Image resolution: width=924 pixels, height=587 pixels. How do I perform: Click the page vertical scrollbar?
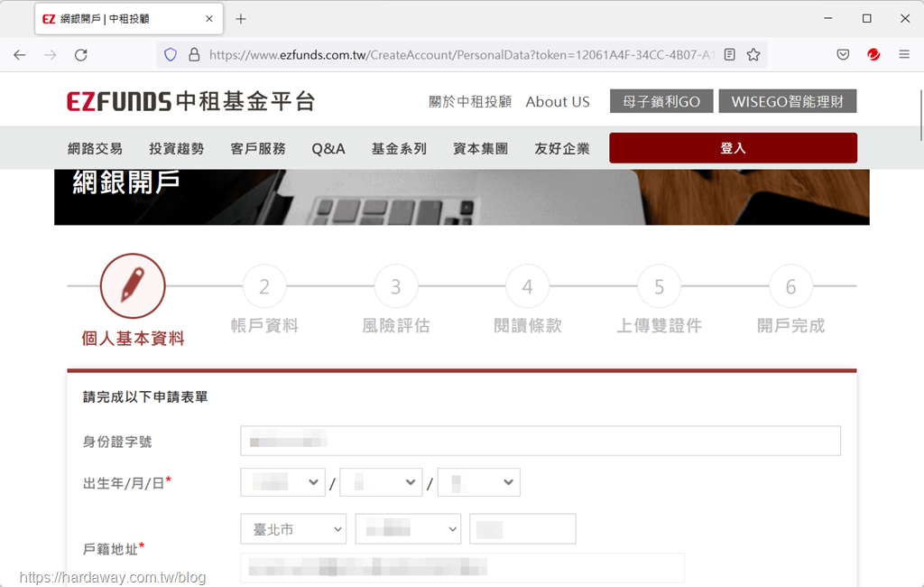tap(920, 116)
